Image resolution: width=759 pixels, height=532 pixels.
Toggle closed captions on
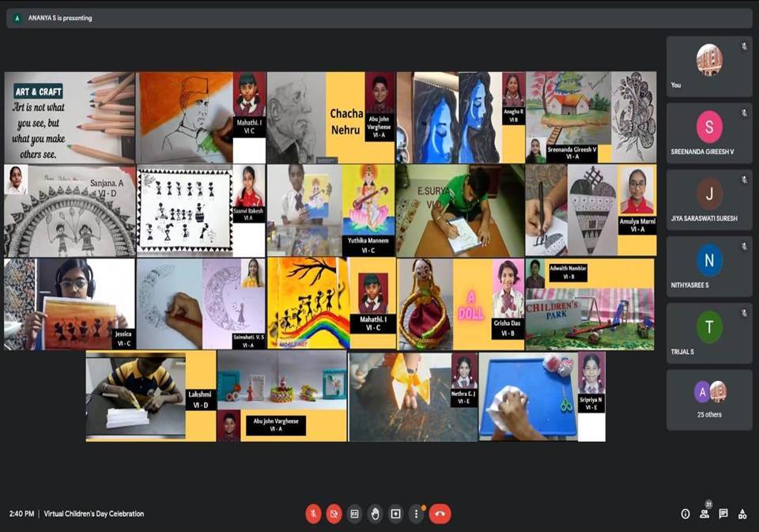point(355,514)
